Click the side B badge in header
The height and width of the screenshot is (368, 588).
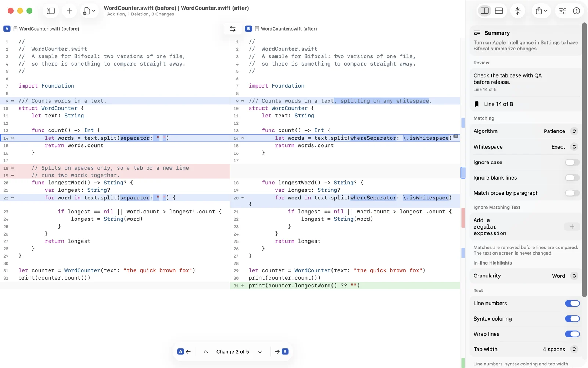click(248, 29)
